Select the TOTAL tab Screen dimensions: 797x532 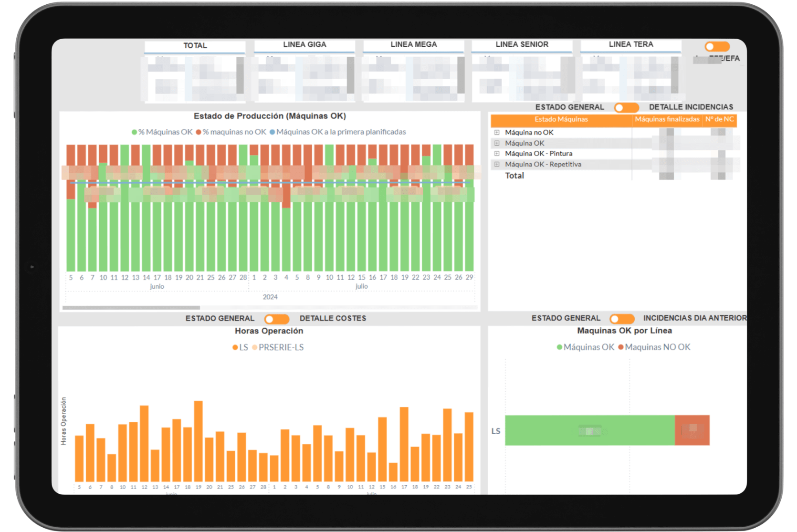point(195,46)
